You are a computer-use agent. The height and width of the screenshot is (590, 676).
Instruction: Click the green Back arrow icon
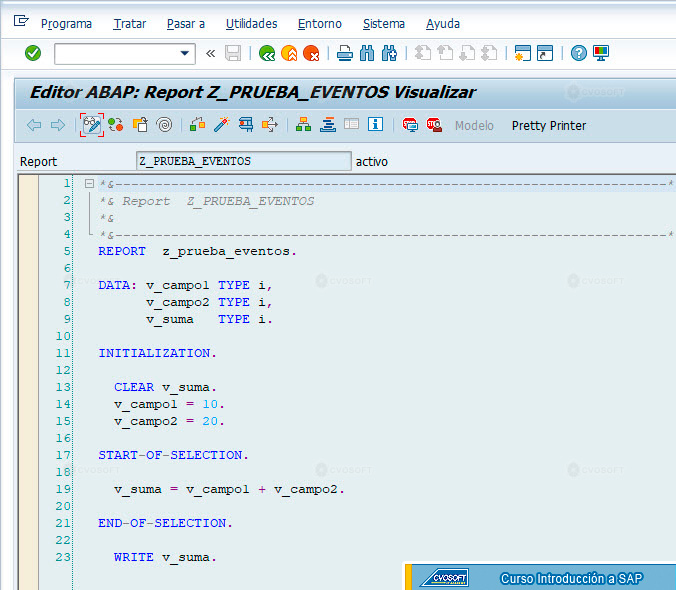pyautogui.click(x=267, y=53)
